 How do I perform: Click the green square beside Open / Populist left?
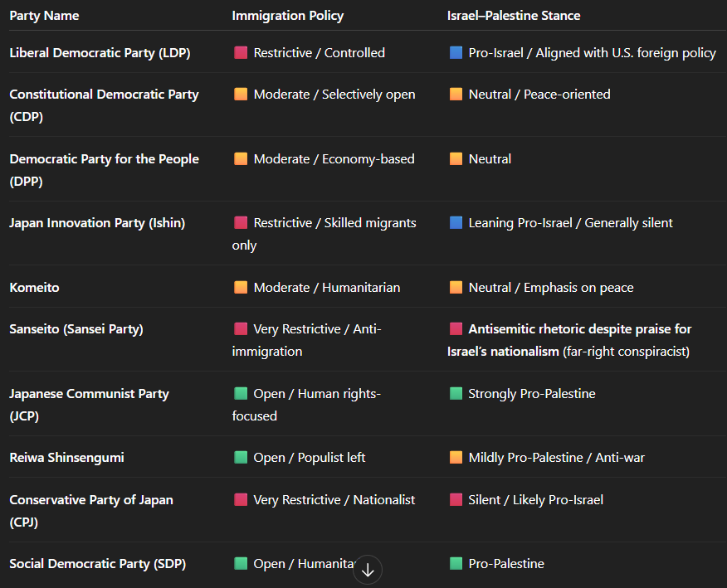point(241,458)
